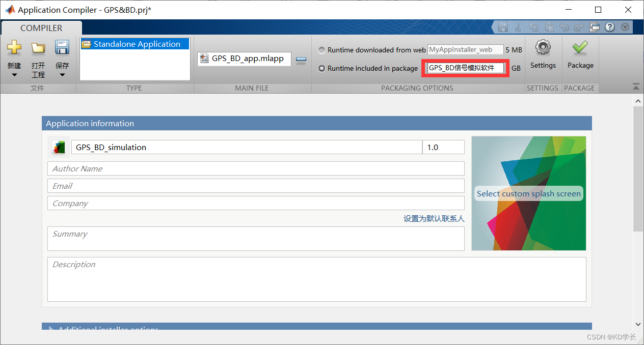Click scrollbar down arrow
This screenshot has width=644, height=345.
coord(638,324)
